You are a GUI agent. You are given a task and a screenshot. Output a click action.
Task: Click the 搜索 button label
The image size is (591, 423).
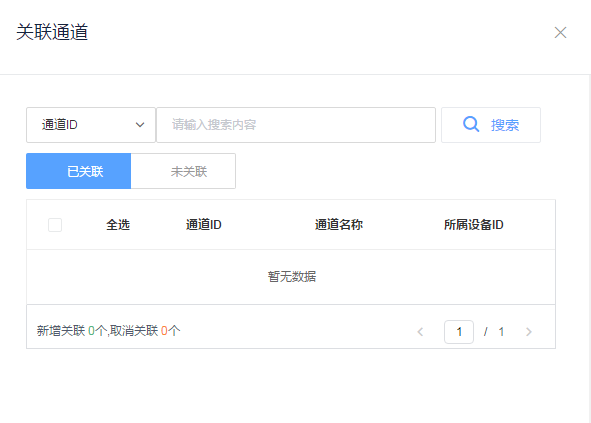tap(505, 125)
